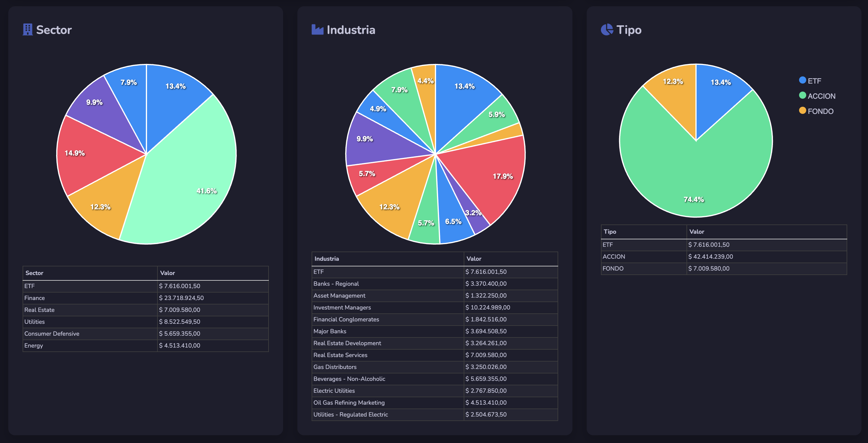Click the Sector column header in table

[x=34, y=273]
